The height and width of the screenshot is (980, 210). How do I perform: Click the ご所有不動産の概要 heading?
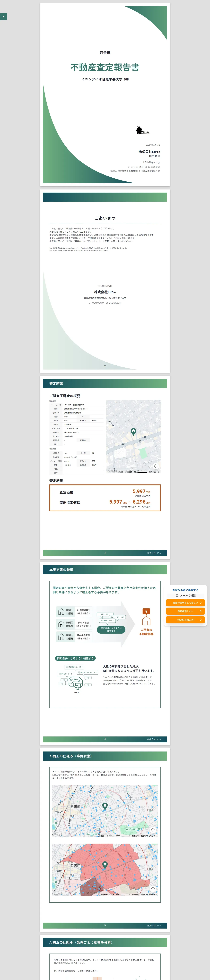(65, 396)
